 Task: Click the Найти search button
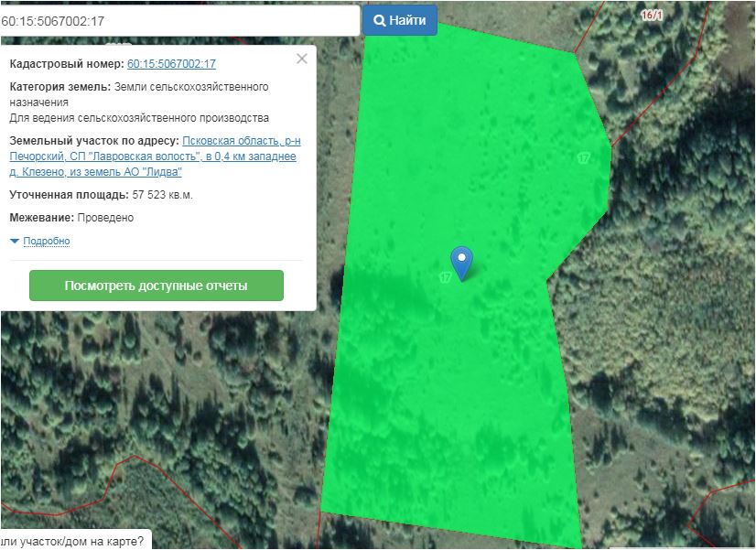point(400,20)
